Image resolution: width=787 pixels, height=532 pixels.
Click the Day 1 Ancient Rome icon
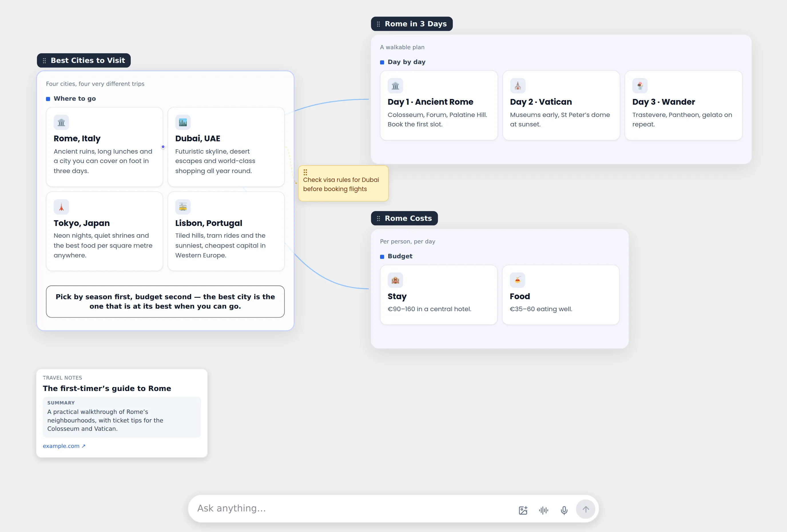pos(395,86)
